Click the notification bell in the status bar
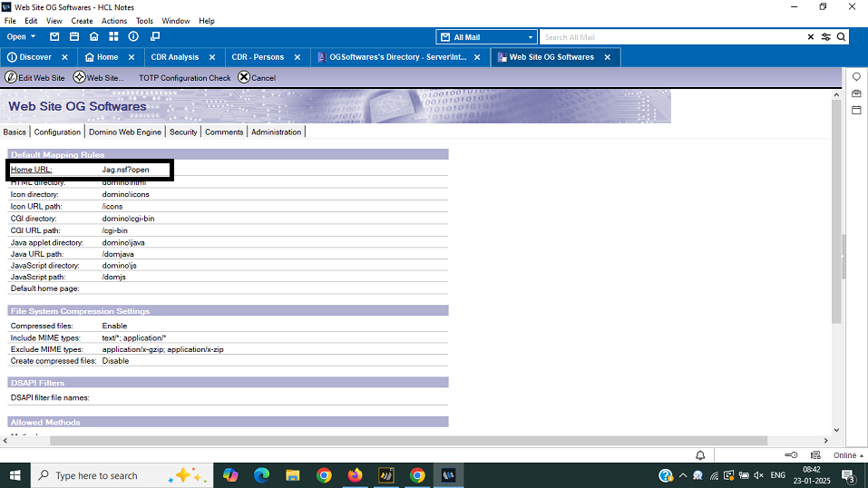Screen dimensions: 868x488 tap(700, 455)
